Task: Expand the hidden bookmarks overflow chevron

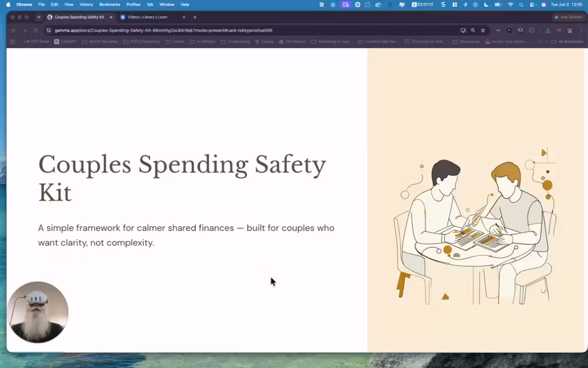Action: [x=539, y=42]
